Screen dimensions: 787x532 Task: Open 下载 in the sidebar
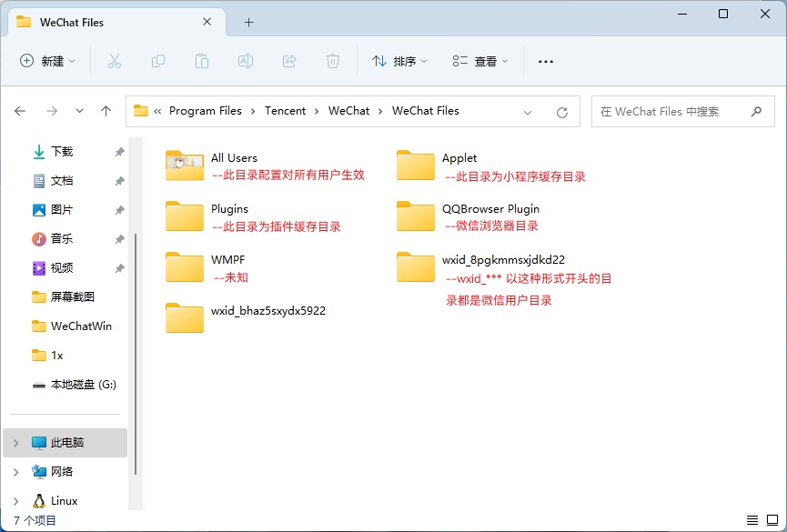click(62, 152)
